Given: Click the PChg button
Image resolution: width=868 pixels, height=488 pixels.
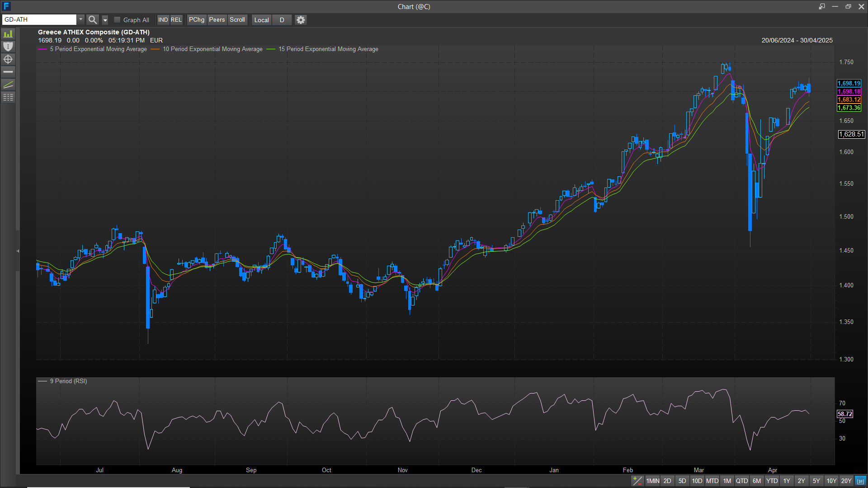Looking at the screenshot, I should point(196,20).
